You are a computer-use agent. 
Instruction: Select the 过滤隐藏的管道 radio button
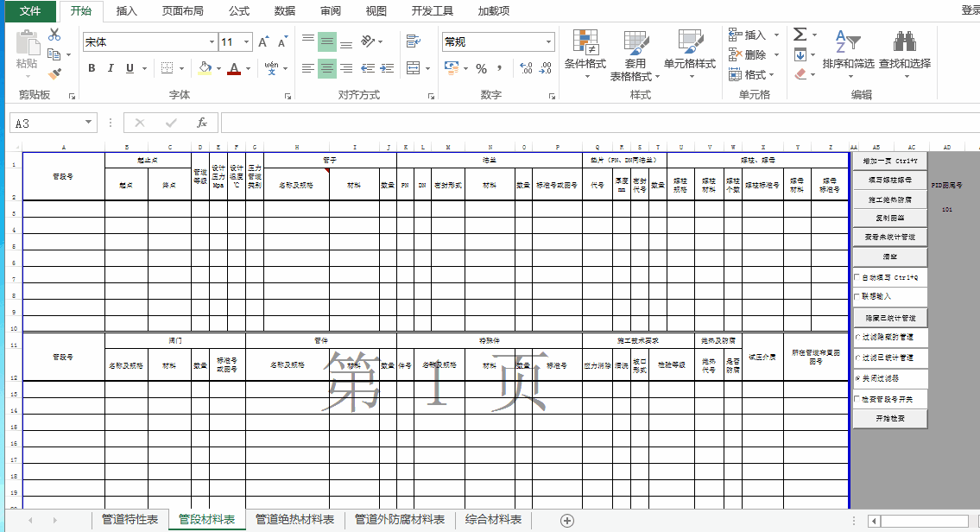(857, 337)
